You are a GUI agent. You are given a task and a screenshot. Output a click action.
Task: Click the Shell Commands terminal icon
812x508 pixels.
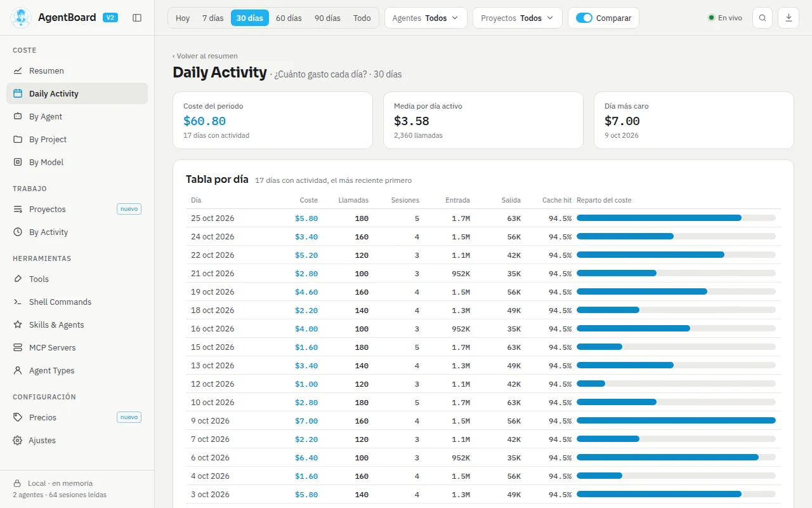coord(18,302)
